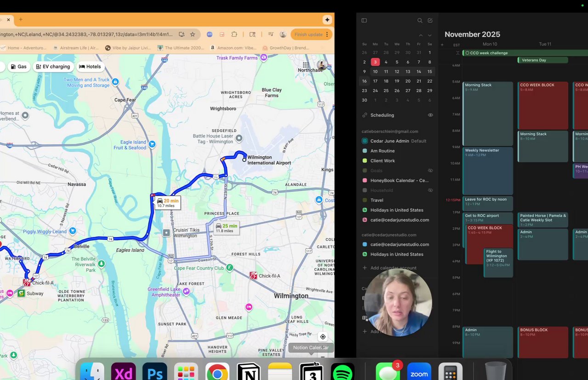
Task: Open Google apps grid on Maps
Action: [306, 66]
